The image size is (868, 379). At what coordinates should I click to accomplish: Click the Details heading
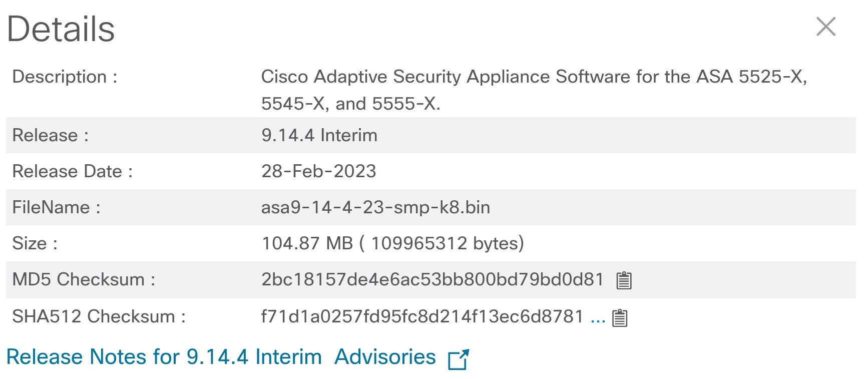pos(61,29)
